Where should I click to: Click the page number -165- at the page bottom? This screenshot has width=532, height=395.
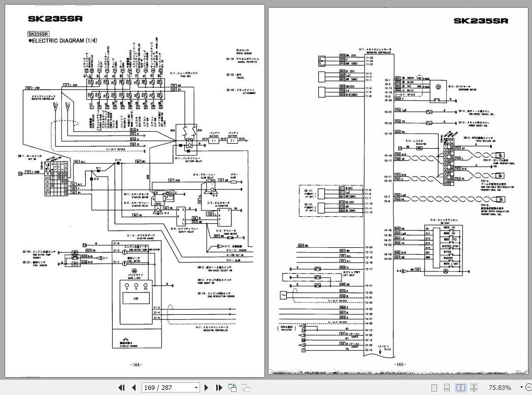(400, 365)
